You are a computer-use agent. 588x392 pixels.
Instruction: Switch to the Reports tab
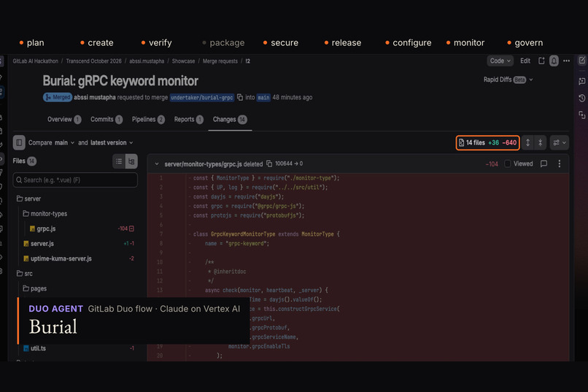point(189,119)
